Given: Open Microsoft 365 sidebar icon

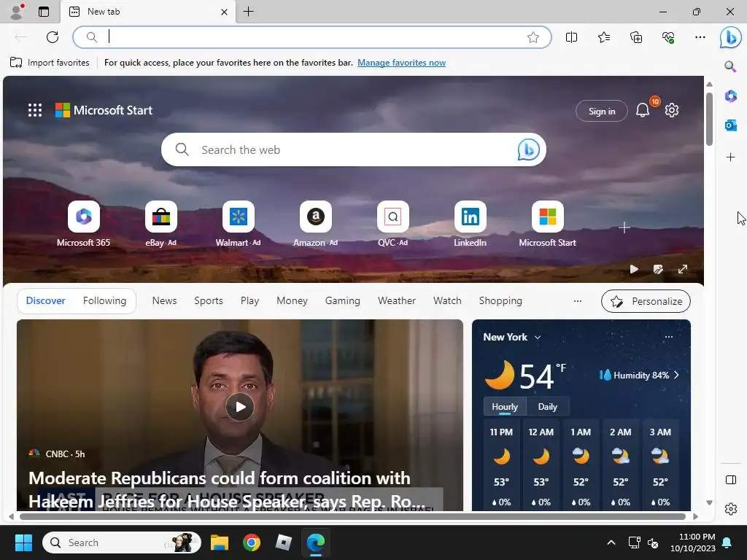Looking at the screenshot, I should pos(730,96).
